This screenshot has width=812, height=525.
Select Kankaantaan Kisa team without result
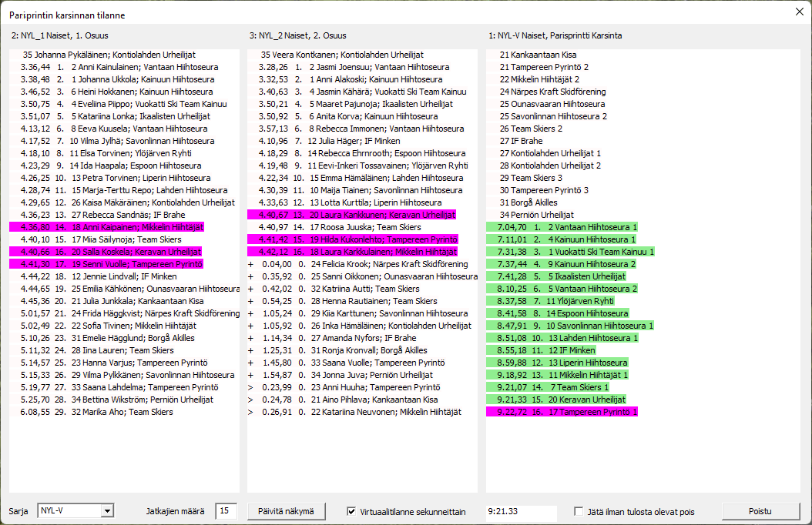click(538, 55)
